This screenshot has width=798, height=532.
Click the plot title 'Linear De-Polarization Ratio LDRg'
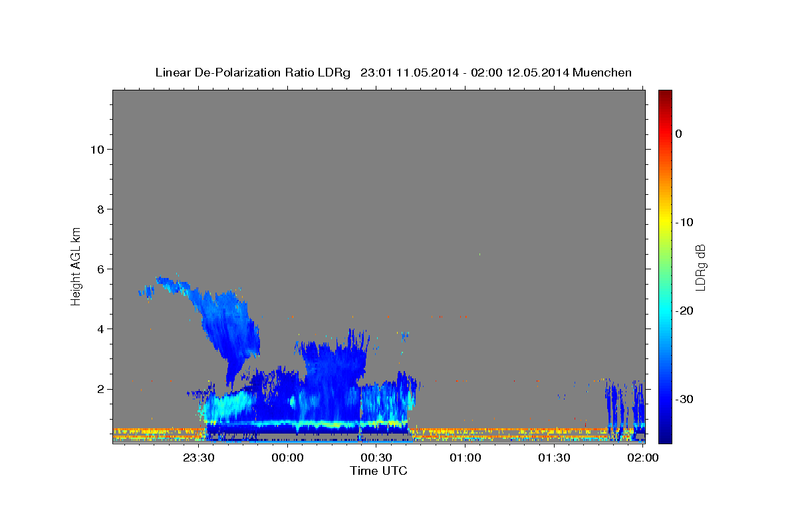click(252, 72)
